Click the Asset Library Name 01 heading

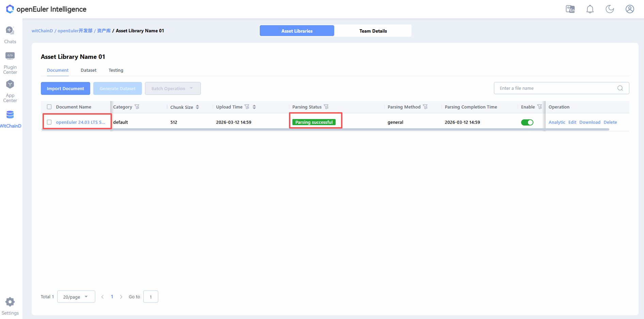73,57
